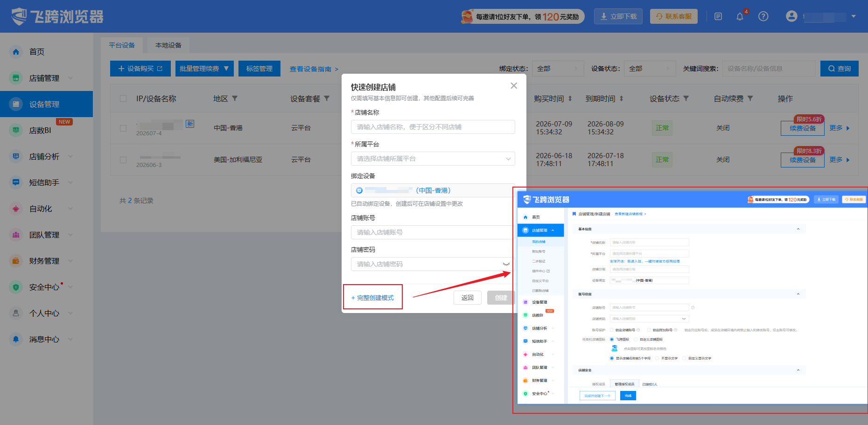Open 财务管理 in the sidebar
Viewport: 868px width, 425px height.
pos(44,261)
